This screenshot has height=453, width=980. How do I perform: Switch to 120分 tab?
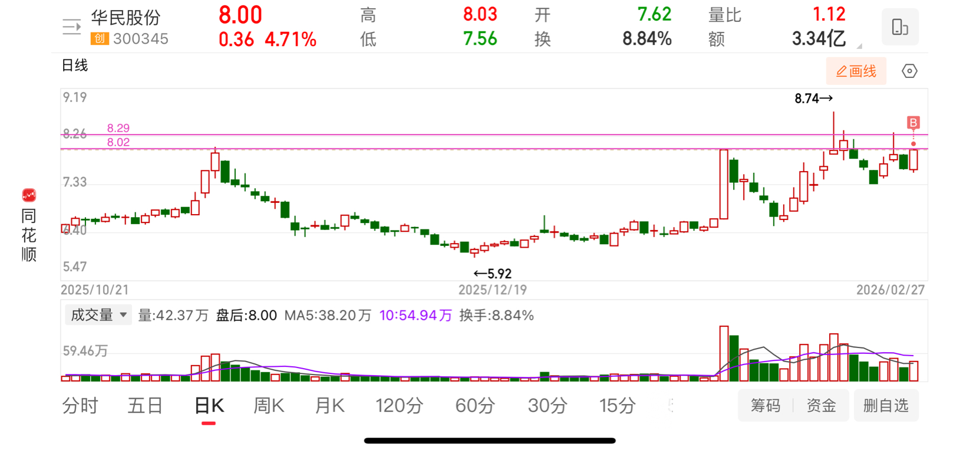tap(399, 406)
